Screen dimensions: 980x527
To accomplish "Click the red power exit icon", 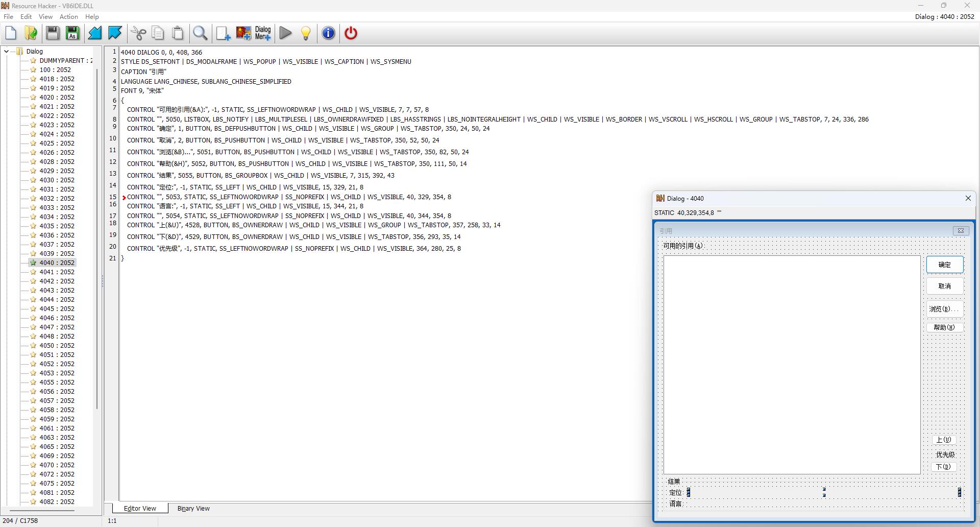I will click(x=351, y=33).
